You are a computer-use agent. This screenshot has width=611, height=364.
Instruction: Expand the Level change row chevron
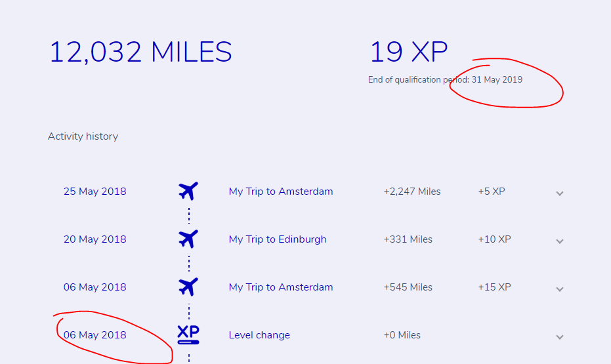pos(560,336)
